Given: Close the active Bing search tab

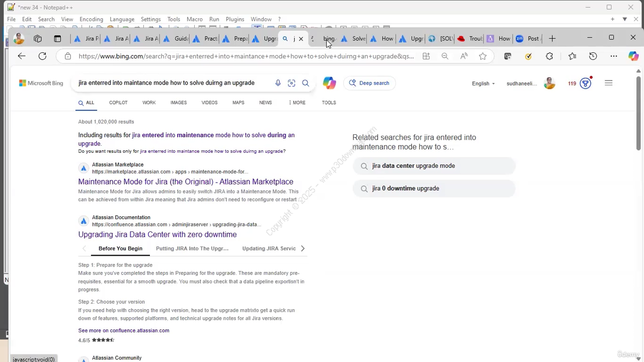Looking at the screenshot, I should pos(301,39).
